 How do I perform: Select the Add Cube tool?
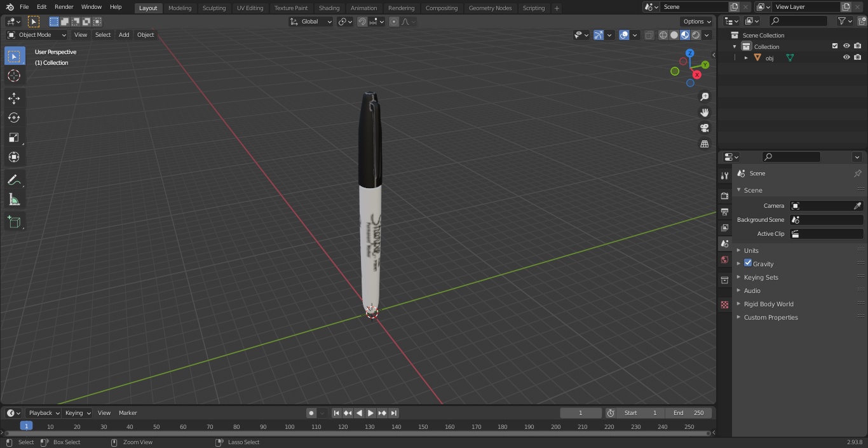point(14,222)
